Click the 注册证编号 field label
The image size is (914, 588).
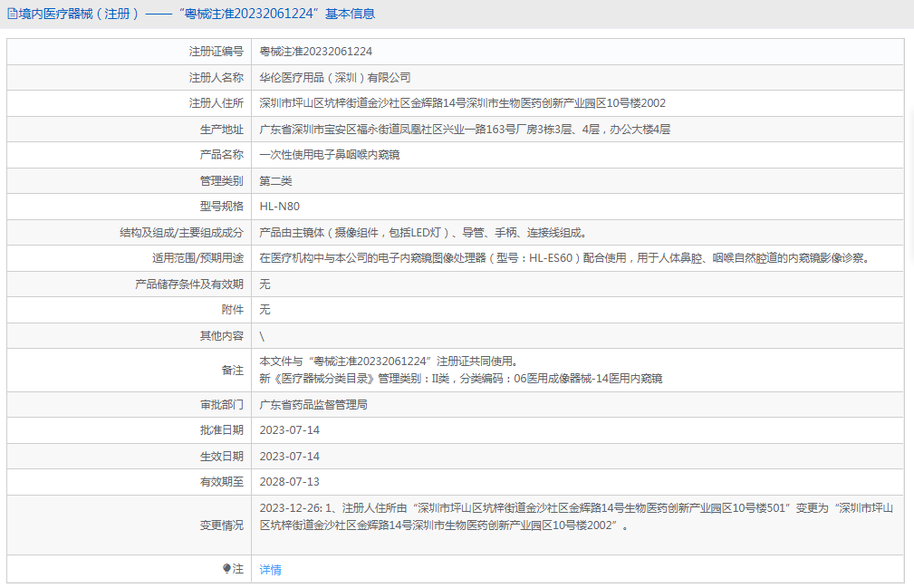point(216,52)
